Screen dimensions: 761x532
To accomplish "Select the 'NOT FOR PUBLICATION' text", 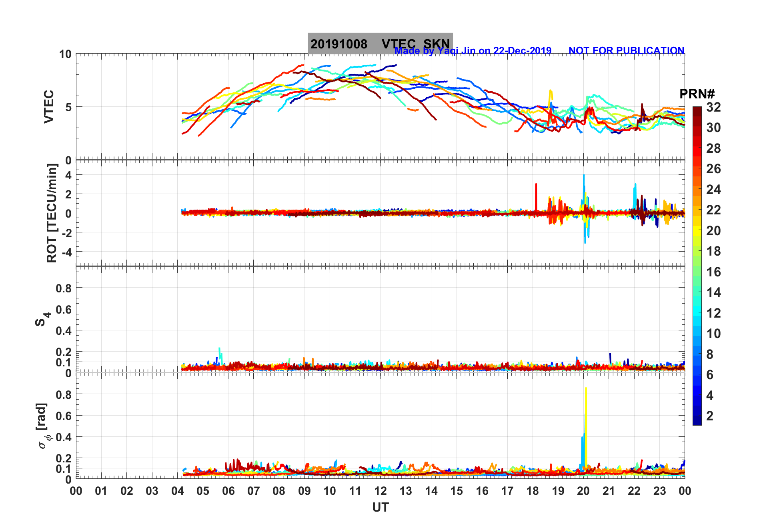I will [x=626, y=51].
